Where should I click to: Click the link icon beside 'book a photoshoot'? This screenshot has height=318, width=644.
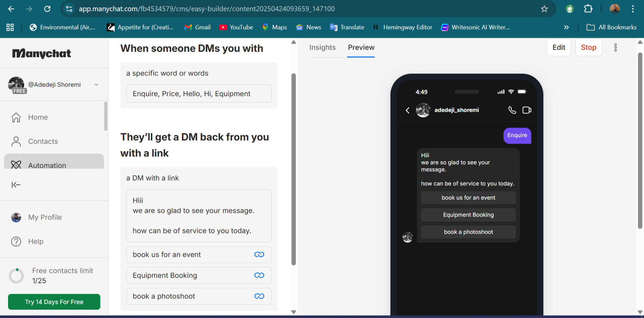pos(259,296)
